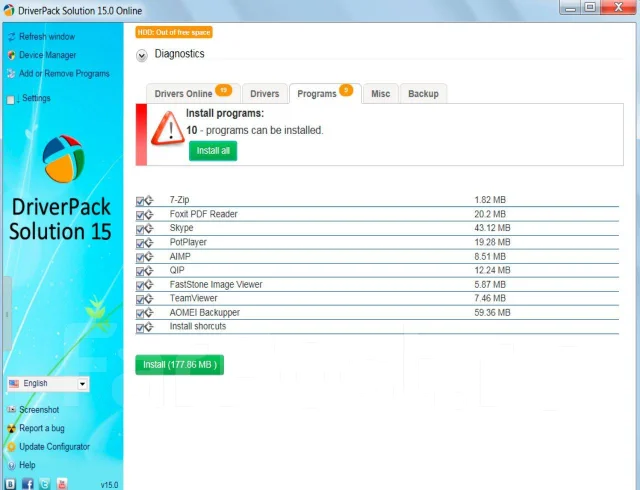
Task: Open the English language dropdown
Action: click(48, 383)
